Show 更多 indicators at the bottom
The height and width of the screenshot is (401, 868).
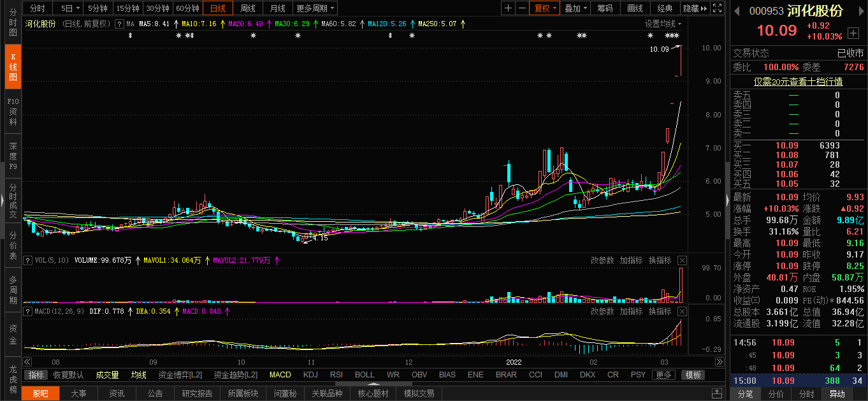[x=664, y=375]
